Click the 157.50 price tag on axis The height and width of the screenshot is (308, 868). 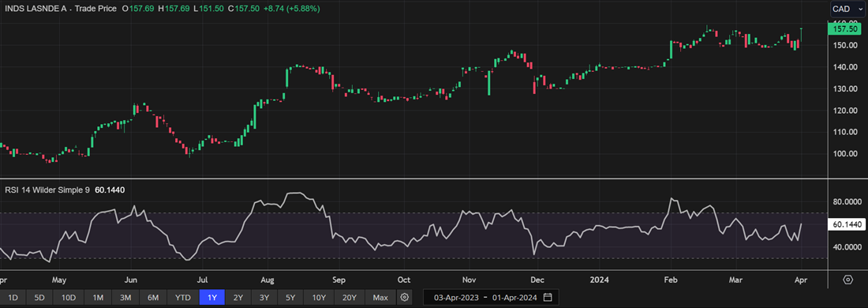pos(845,28)
